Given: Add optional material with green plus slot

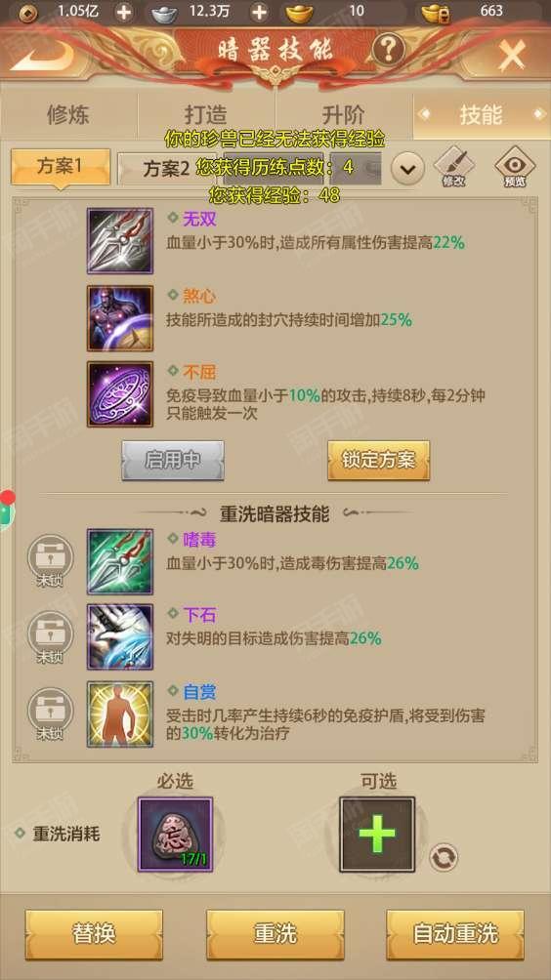Looking at the screenshot, I should click(x=377, y=834).
